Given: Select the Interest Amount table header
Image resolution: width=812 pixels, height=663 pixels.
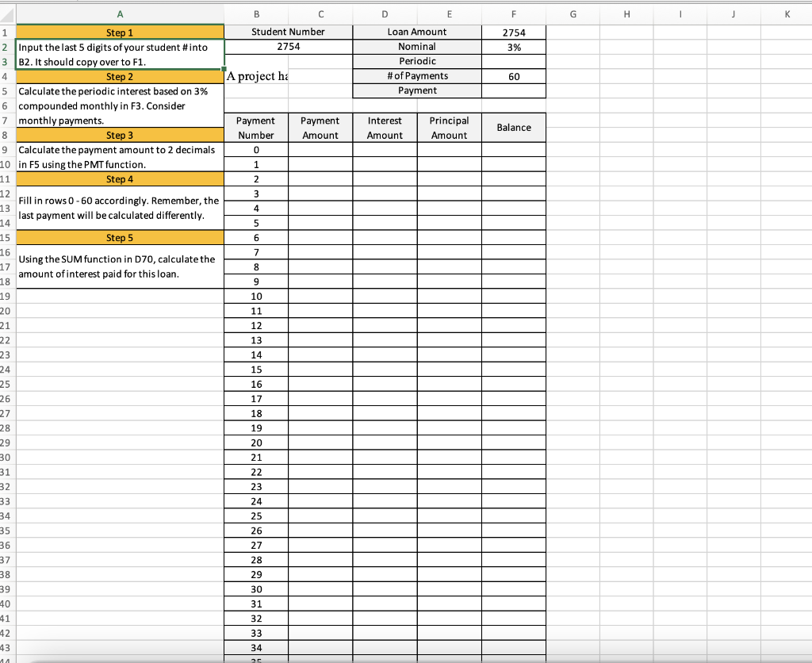Looking at the screenshot, I should (x=385, y=128).
